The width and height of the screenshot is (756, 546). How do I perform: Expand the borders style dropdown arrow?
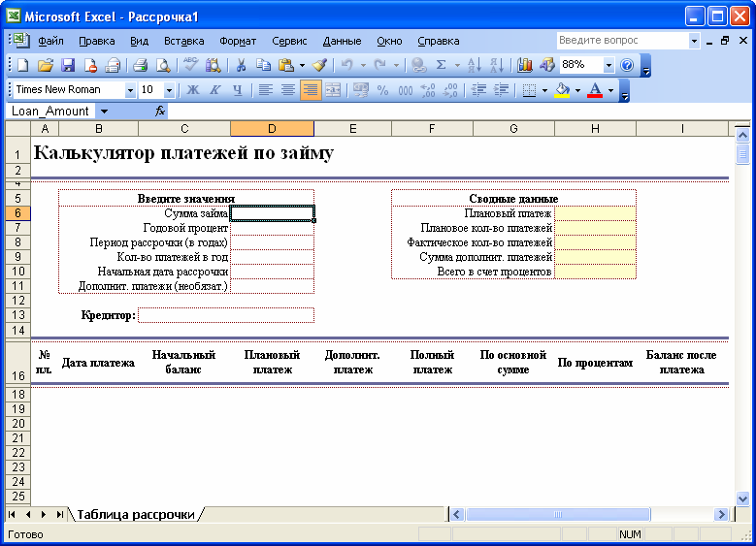[544, 90]
